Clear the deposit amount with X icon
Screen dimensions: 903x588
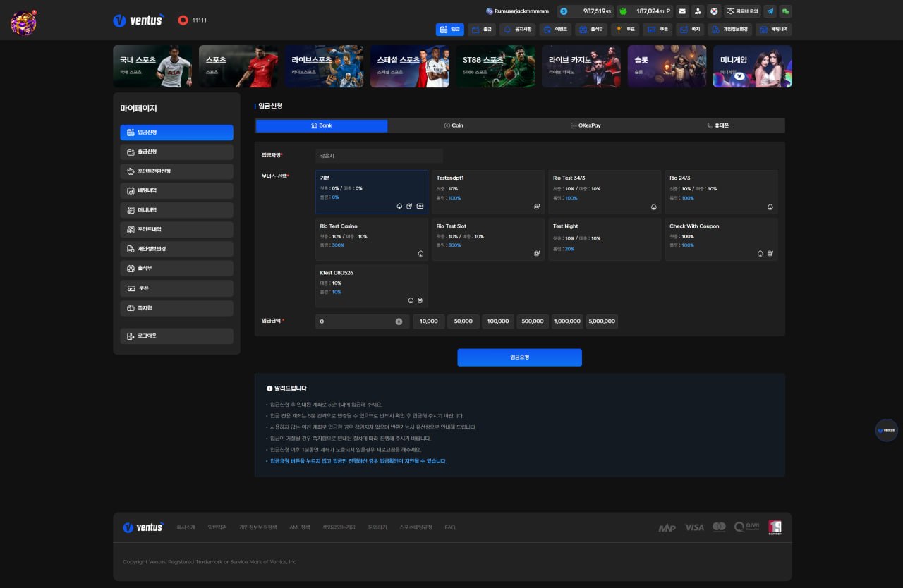pyautogui.click(x=399, y=321)
